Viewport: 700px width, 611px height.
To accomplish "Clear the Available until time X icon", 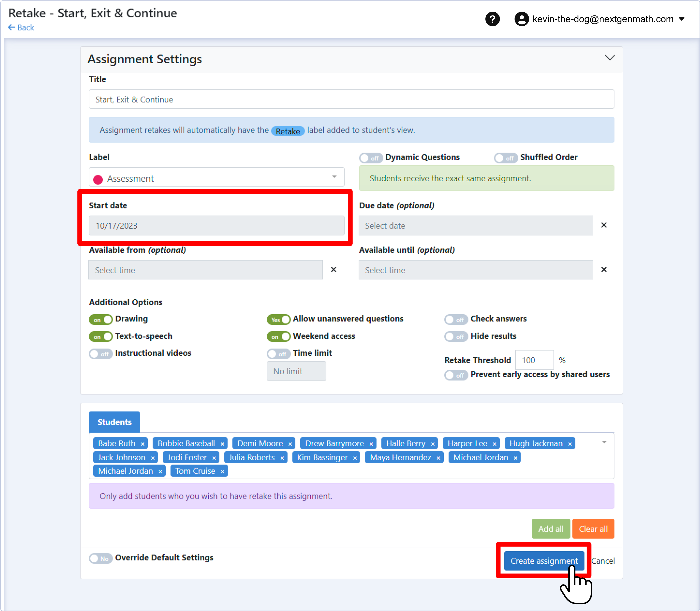I will coord(604,270).
